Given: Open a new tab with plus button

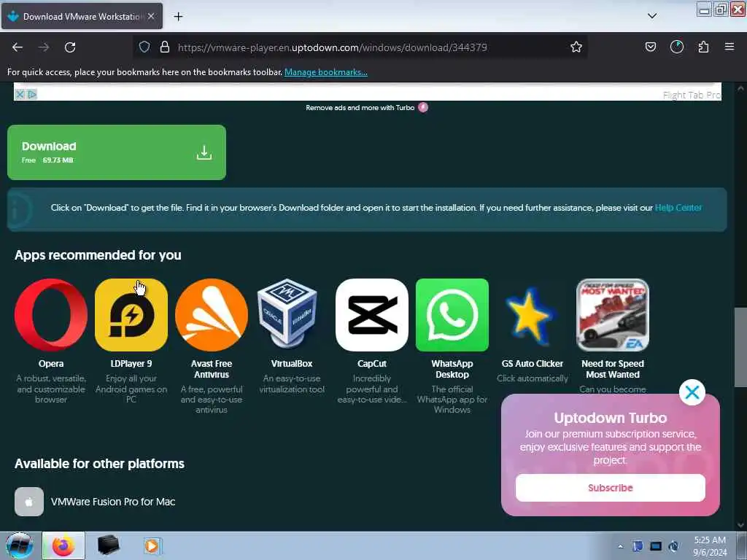Looking at the screenshot, I should pyautogui.click(x=178, y=17).
